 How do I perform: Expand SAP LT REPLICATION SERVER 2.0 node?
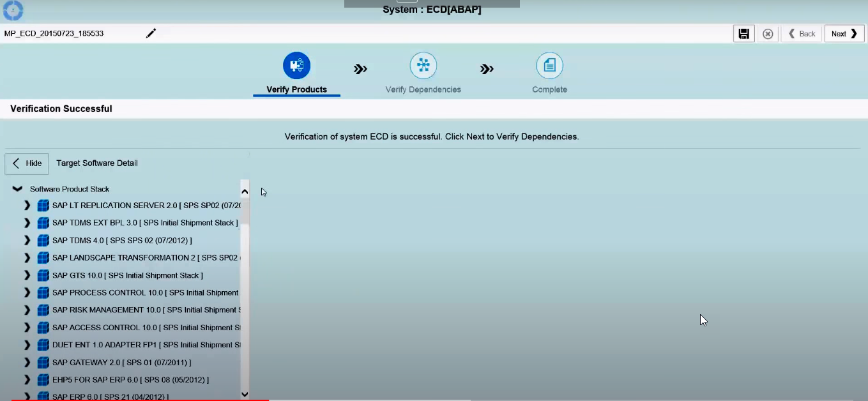coord(27,206)
